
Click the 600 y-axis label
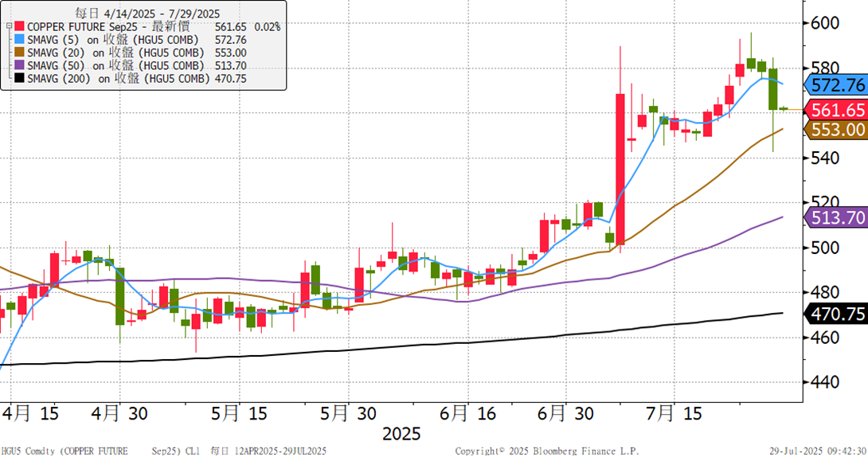(825, 22)
